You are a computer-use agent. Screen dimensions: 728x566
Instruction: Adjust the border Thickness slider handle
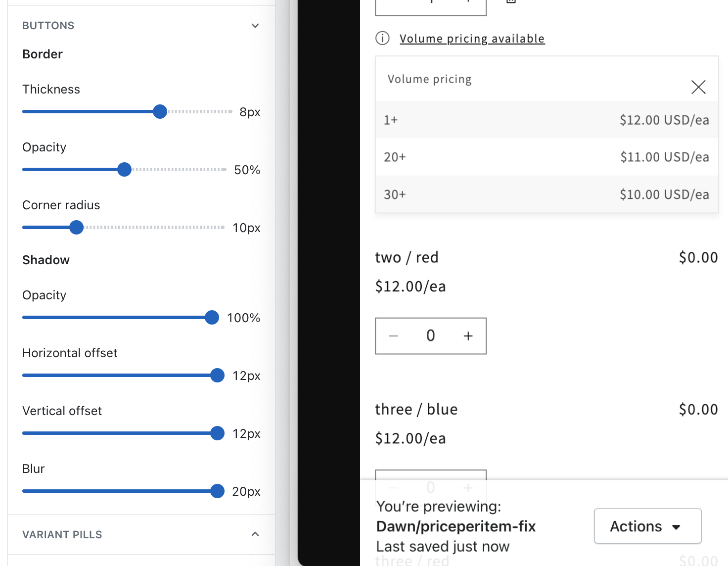(x=160, y=111)
